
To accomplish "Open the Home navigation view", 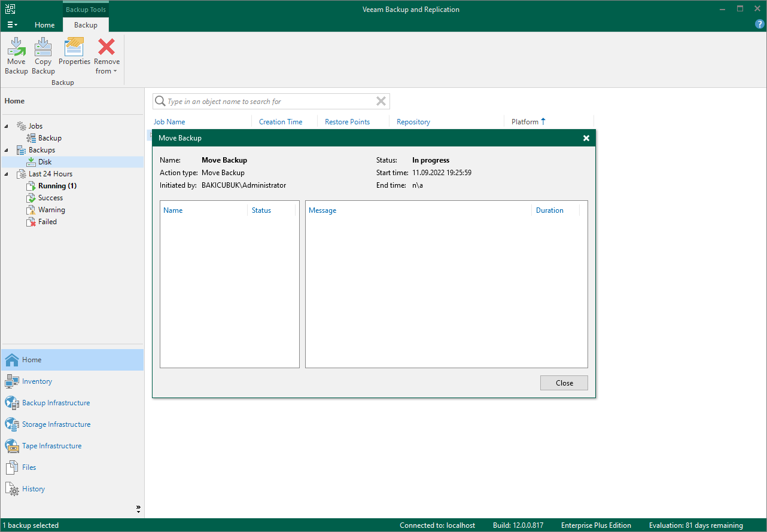I will click(72, 360).
